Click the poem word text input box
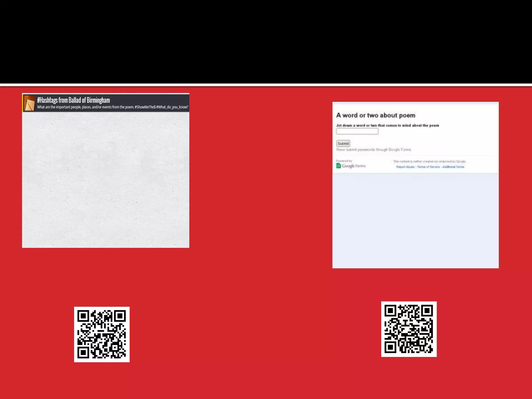Viewport: 532px width, 399px height. point(357,131)
